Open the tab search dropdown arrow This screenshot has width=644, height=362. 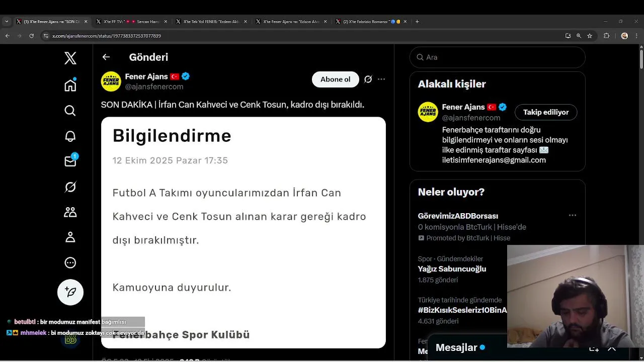(x=7, y=22)
